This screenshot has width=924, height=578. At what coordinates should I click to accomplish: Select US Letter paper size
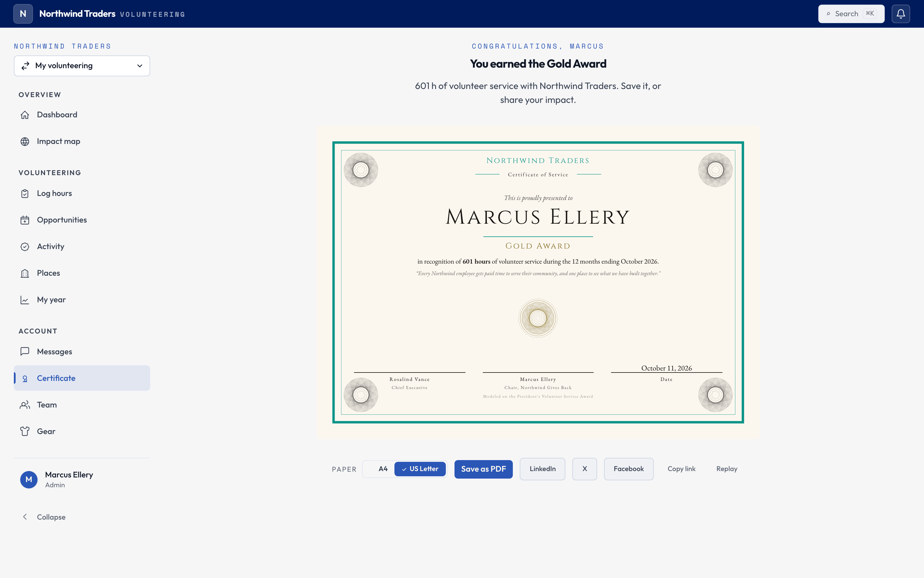420,469
